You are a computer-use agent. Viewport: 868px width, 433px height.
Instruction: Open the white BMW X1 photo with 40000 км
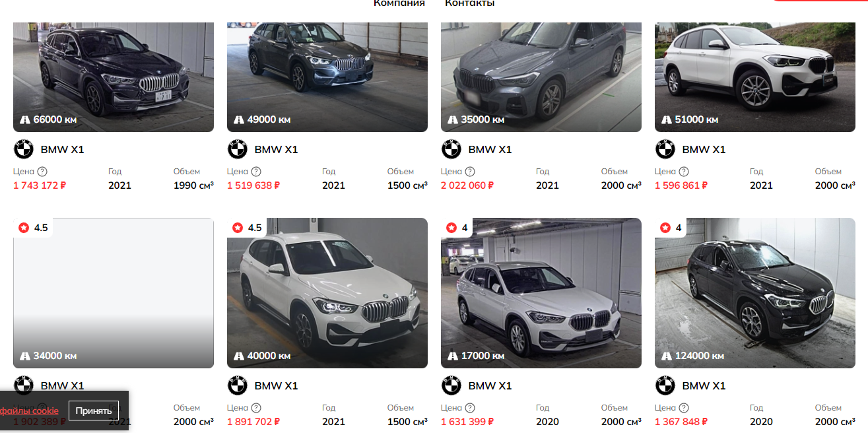pos(327,293)
